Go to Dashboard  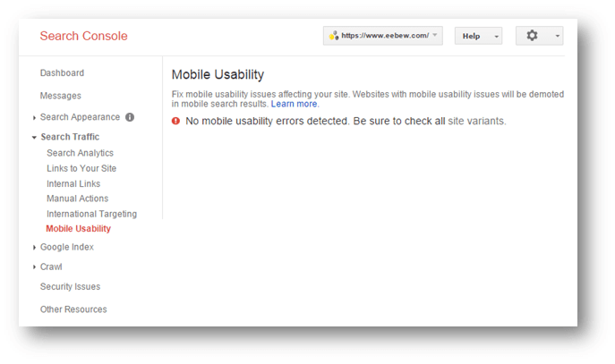click(x=62, y=72)
